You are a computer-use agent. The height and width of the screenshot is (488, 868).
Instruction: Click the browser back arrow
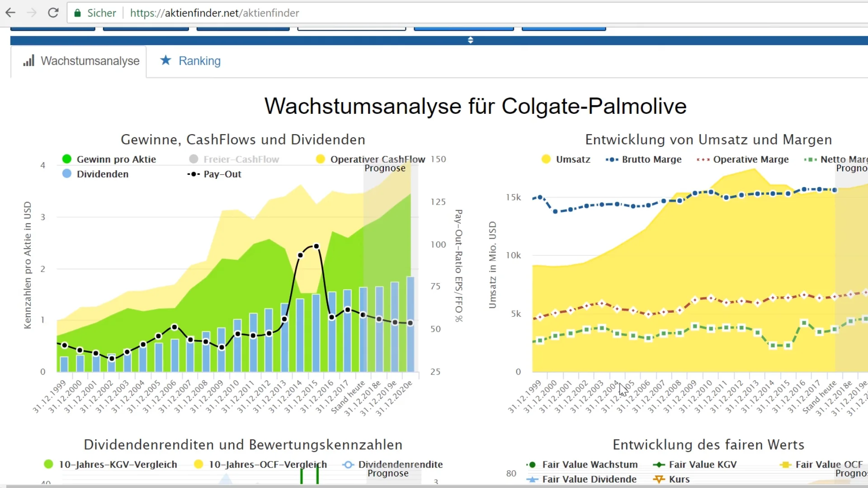[x=10, y=13]
